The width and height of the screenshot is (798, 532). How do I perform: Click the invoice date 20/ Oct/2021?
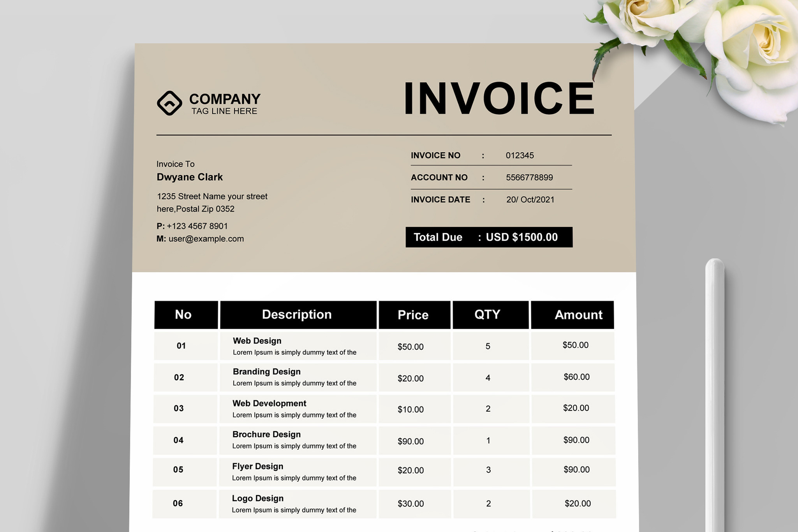530,200
